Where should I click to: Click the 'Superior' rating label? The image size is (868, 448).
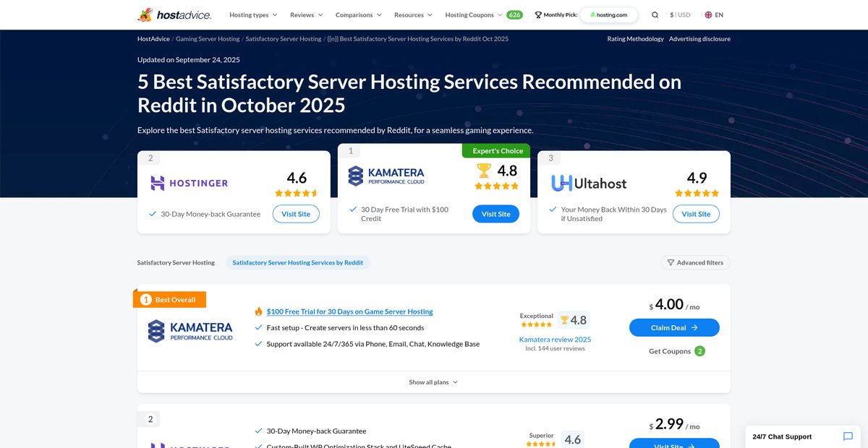[541, 436]
